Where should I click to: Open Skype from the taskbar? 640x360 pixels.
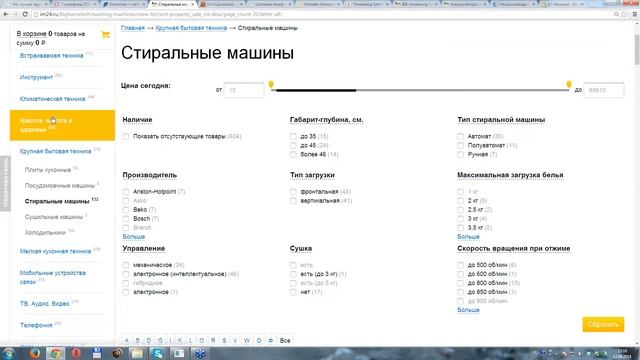158,353
